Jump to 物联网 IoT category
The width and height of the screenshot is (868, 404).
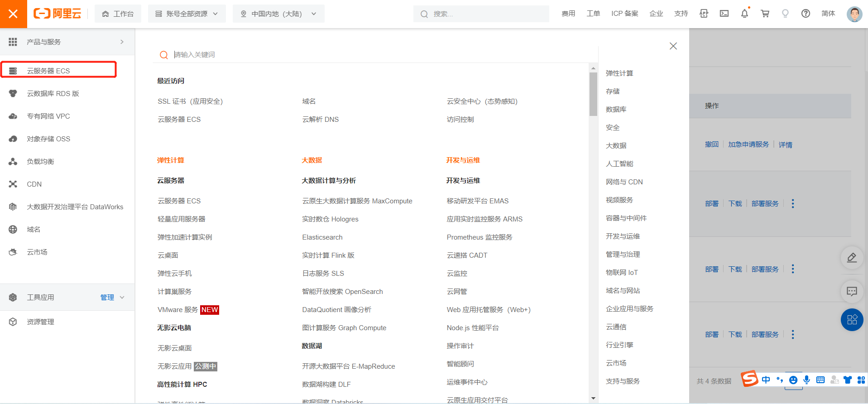coord(622,272)
